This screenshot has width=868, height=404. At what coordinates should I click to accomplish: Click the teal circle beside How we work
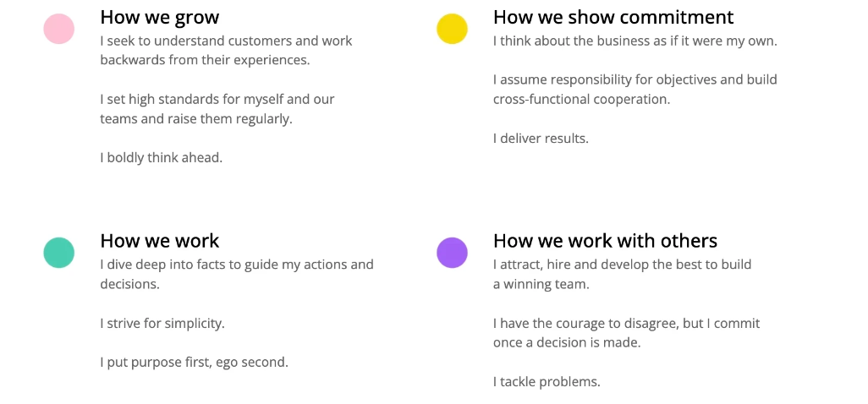click(59, 252)
